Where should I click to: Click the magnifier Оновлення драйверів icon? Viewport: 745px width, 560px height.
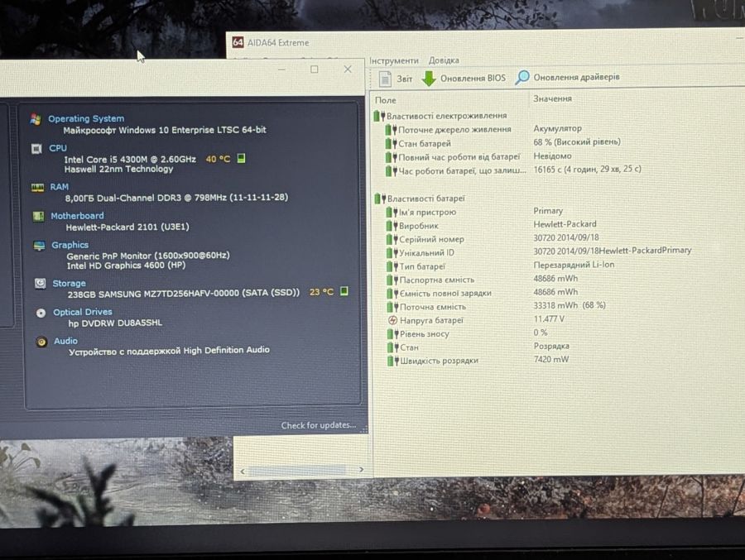click(522, 78)
